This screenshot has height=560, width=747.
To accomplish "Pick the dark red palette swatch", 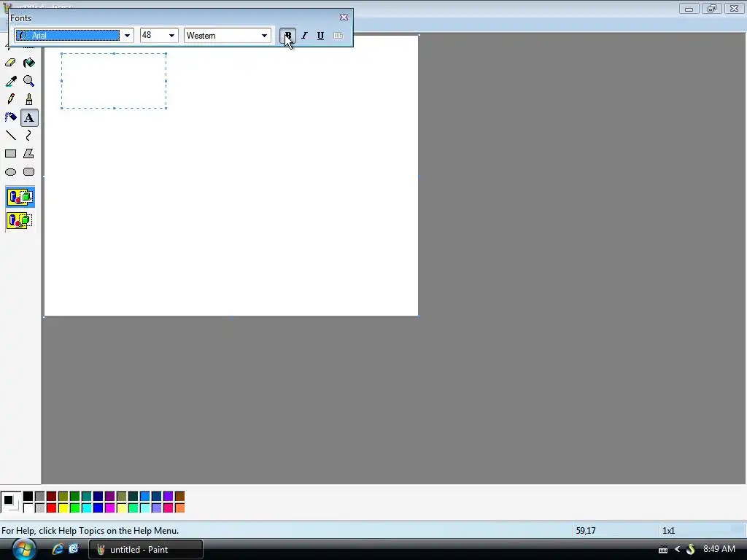I will pyautogui.click(x=52, y=497).
